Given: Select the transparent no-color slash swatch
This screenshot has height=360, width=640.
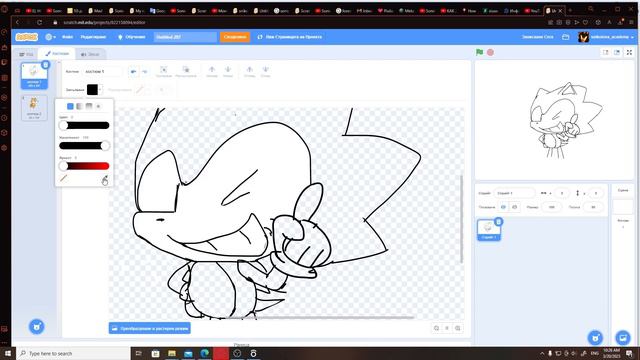Looking at the screenshot, I should [x=63, y=178].
